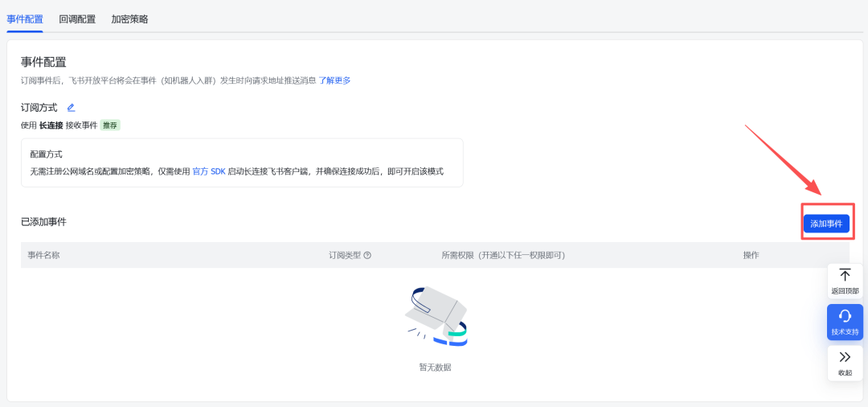Screen dimensions: 868x407
Task: Go to the 加密策略 tab
Action: 129,18
